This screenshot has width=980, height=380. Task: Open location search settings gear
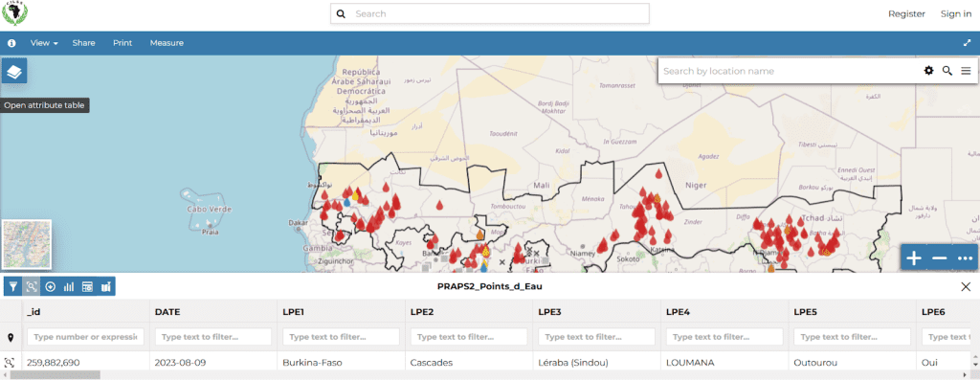point(928,71)
